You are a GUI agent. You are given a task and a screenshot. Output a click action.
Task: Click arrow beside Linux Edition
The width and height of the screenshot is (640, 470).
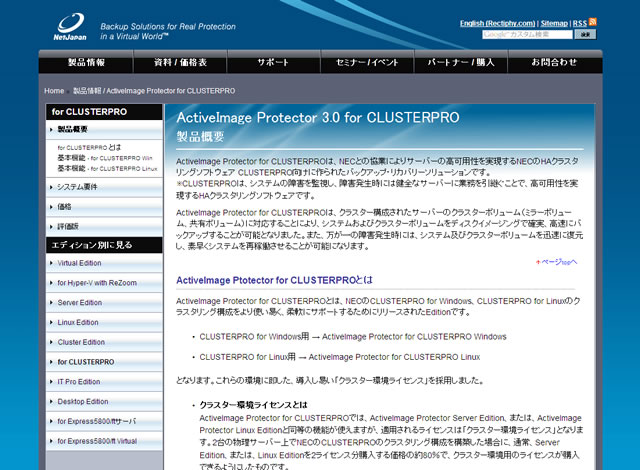pos(51,322)
